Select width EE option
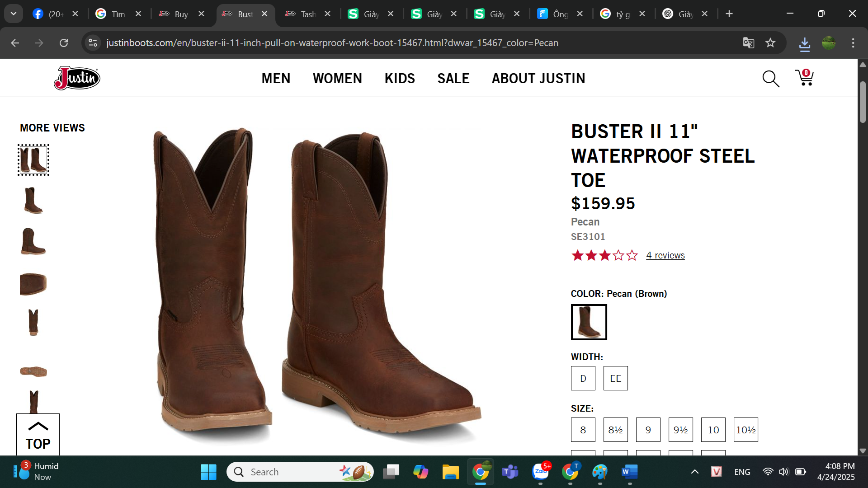Image resolution: width=868 pixels, height=488 pixels. click(x=615, y=378)
